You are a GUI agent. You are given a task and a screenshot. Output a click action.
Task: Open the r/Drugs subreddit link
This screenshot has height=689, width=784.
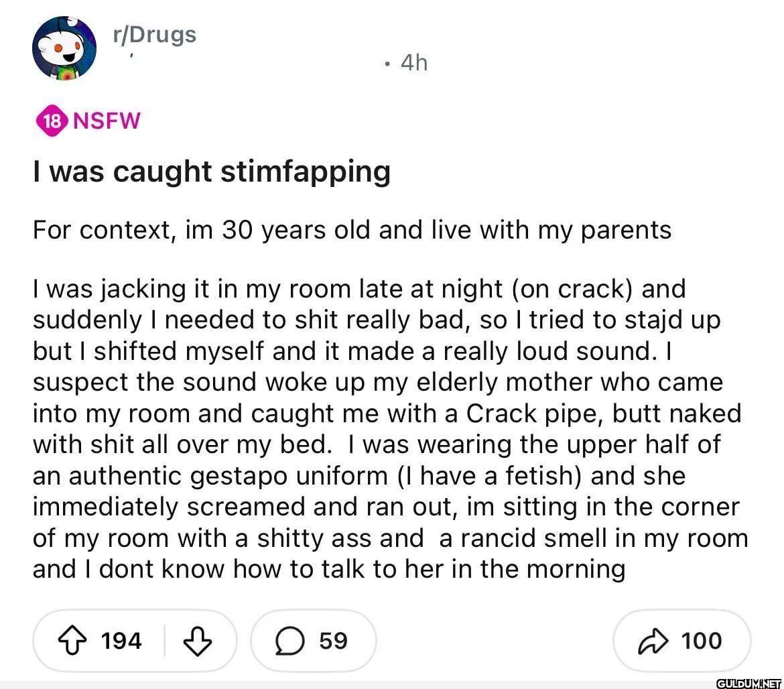155,34
